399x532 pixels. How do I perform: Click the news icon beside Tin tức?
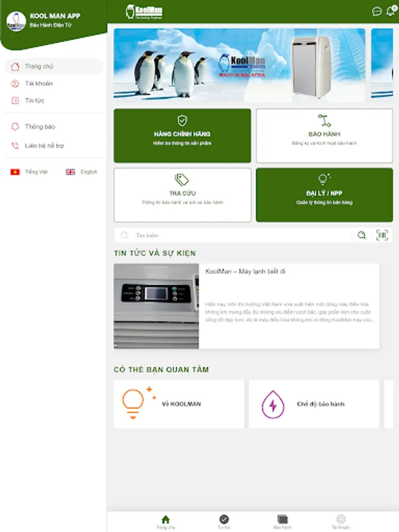coord(15,100)
